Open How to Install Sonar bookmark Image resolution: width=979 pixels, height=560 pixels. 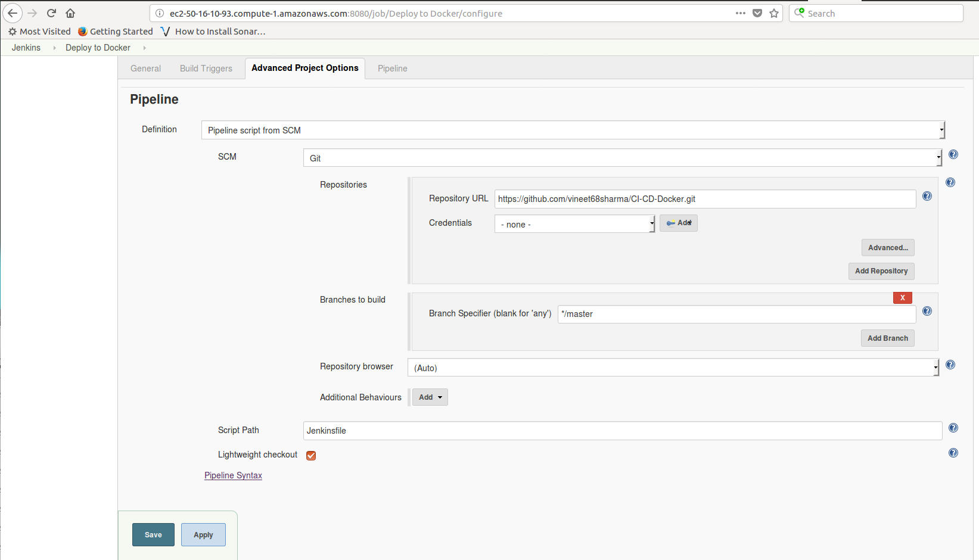213,32
